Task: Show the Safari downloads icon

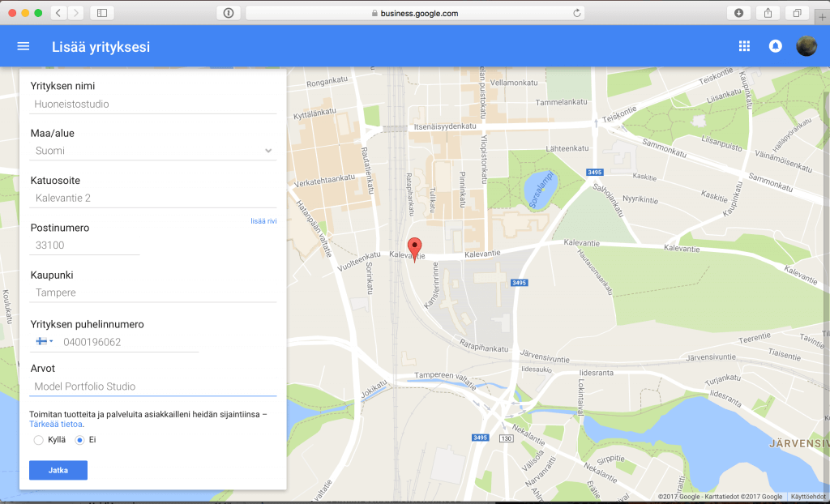Action: [x=738, y=13]
